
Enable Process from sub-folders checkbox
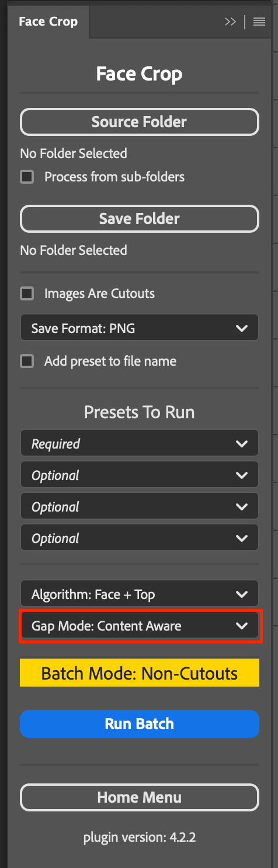(27, 177)
